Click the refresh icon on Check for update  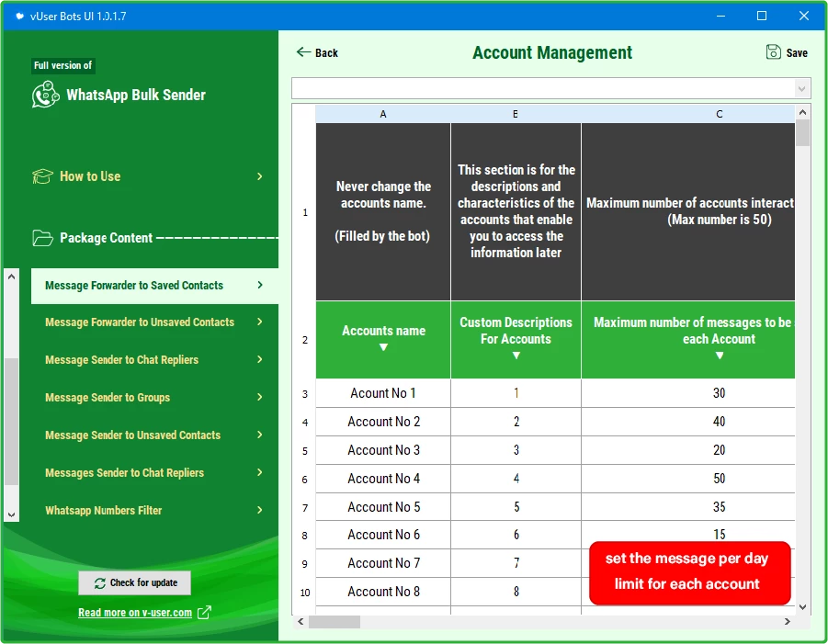pos(100,583)
